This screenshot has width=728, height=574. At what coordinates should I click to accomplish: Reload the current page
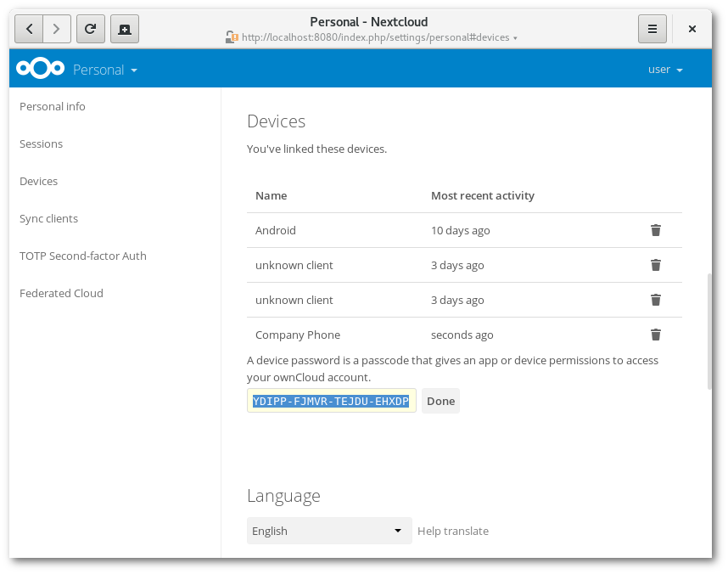point(91,28)
